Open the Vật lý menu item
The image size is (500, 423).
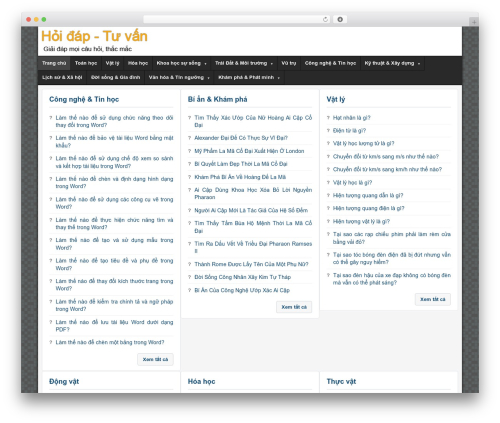tap(112, 63)
